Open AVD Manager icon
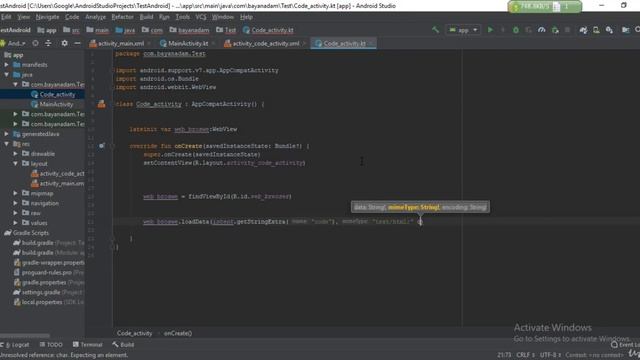640x360 pixels. (x=596, y=30)
